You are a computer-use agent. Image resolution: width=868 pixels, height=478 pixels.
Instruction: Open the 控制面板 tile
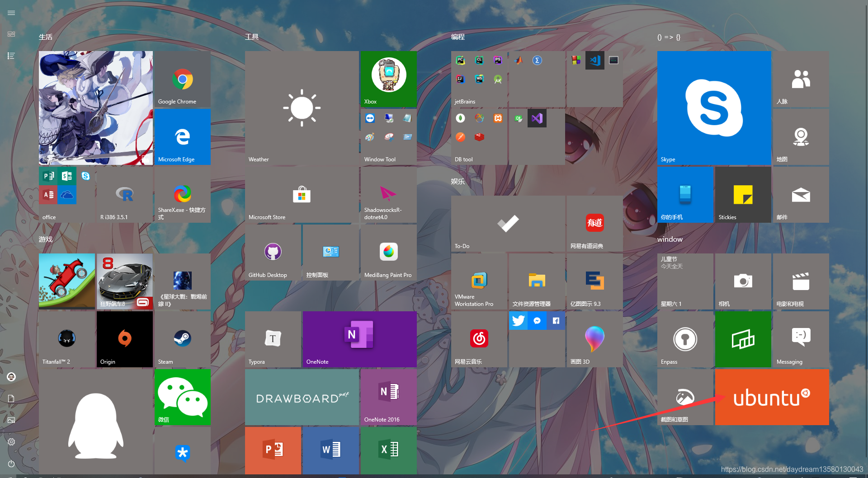(331, 253)
